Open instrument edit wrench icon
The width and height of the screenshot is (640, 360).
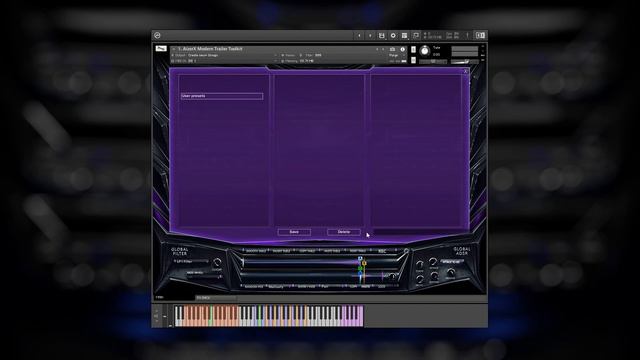click(161, 49)
